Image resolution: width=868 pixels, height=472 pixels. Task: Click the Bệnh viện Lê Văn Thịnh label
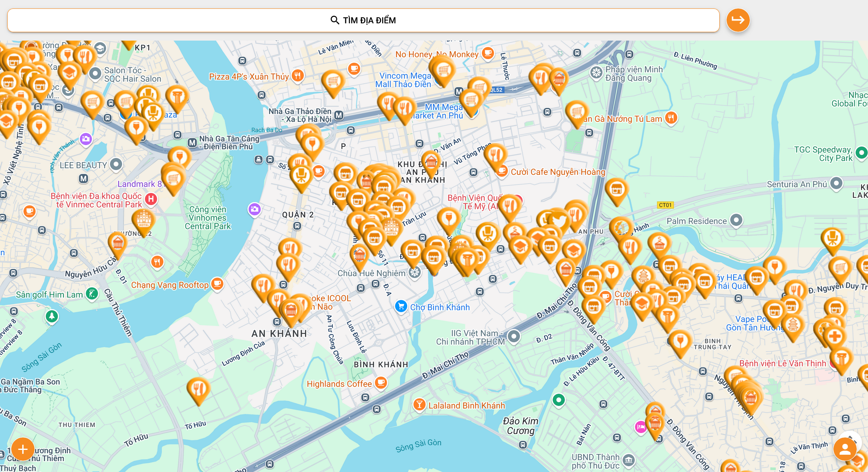click(782, 363)
